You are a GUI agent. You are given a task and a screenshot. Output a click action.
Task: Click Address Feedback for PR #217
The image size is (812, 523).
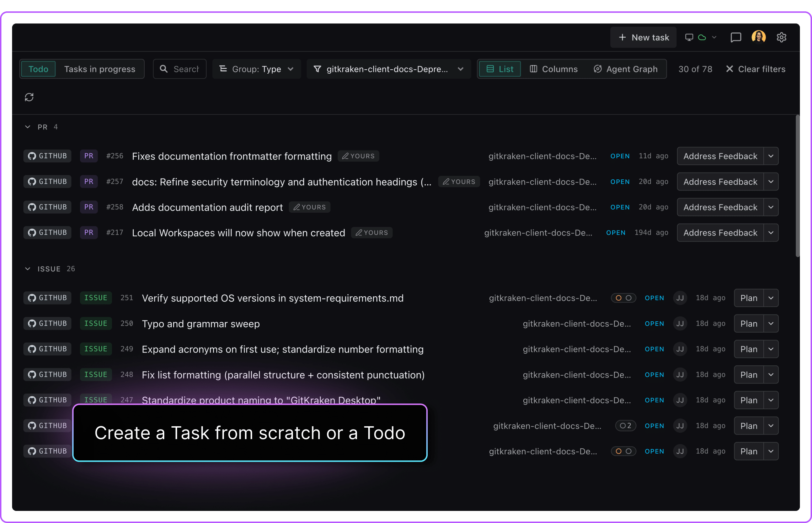[x=720, y=233]
